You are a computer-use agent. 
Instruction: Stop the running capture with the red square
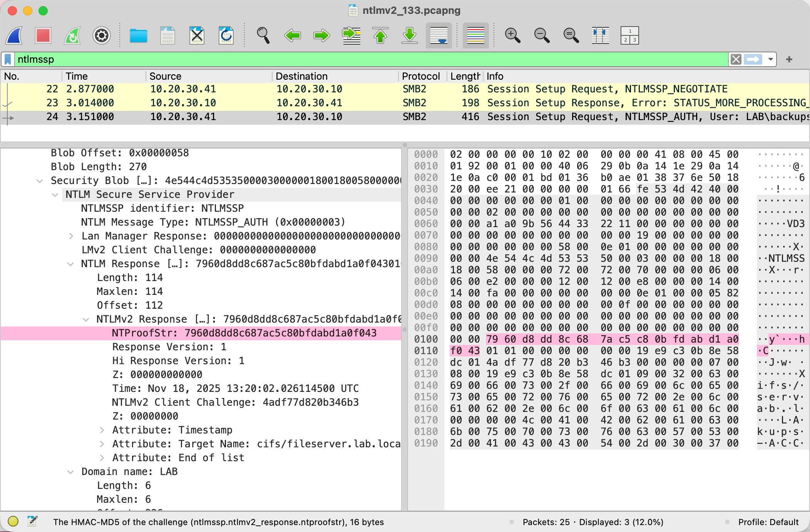point(43,36)
